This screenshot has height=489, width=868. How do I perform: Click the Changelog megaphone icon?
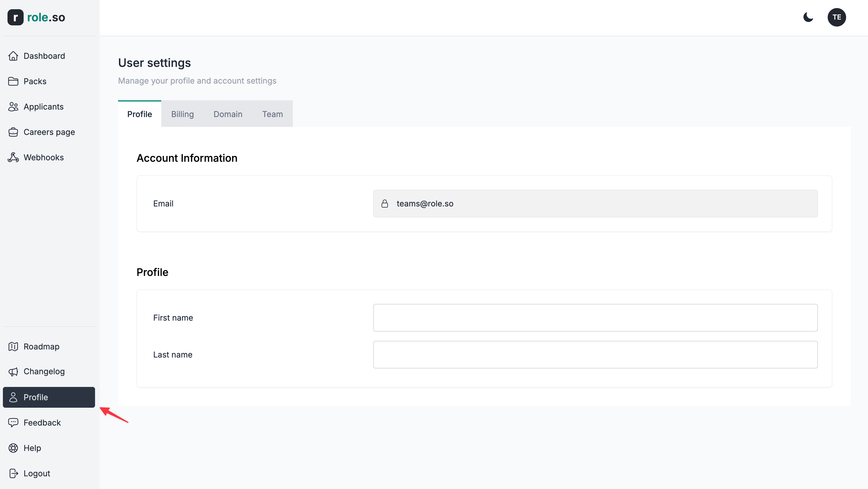pos(13,372)
